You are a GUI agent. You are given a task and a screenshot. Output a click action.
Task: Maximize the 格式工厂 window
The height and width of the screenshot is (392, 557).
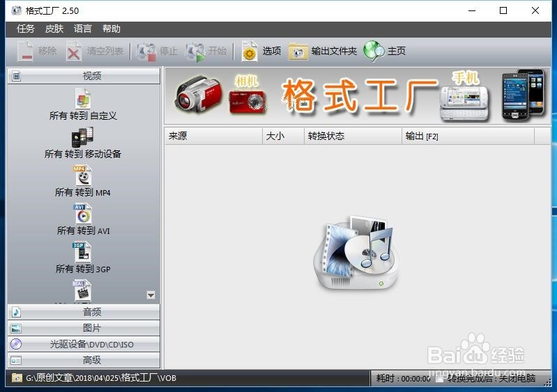(x=503, y=10)
